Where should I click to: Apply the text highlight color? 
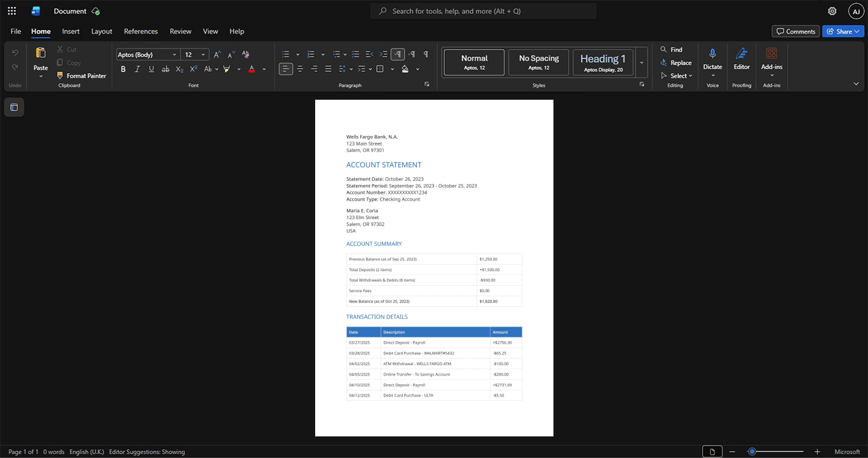(227, 69)
